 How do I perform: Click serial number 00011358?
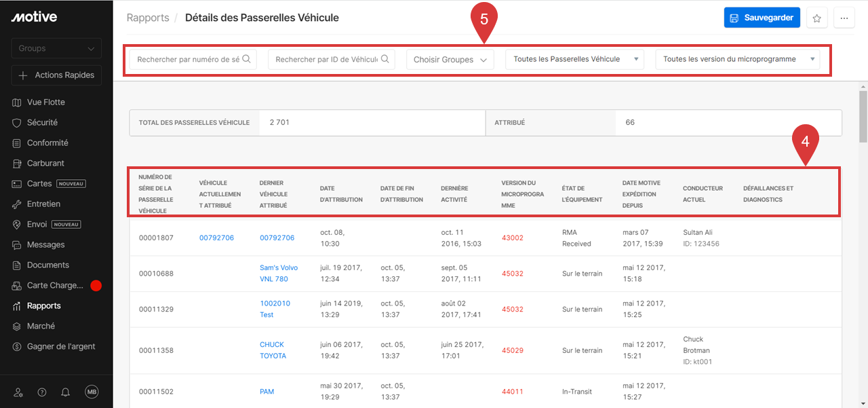coord(156,350)
